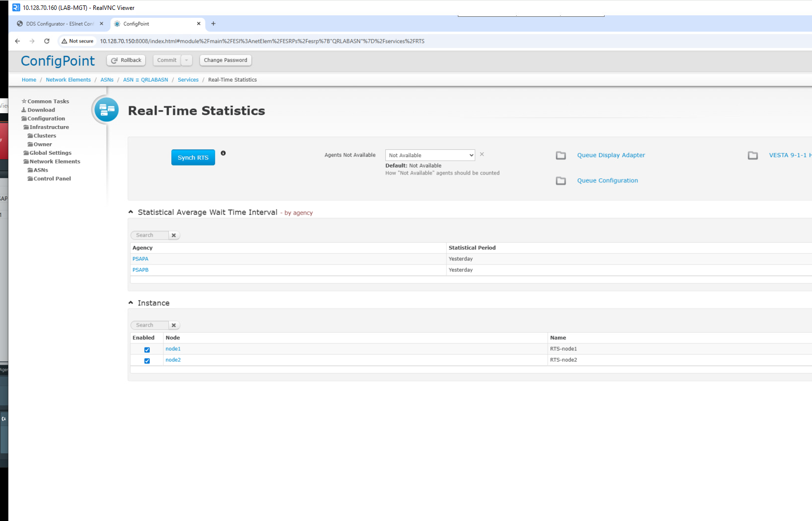Switch to the DDS Configurator tab
Screen dimensions: 812x521
click(60, 23)
